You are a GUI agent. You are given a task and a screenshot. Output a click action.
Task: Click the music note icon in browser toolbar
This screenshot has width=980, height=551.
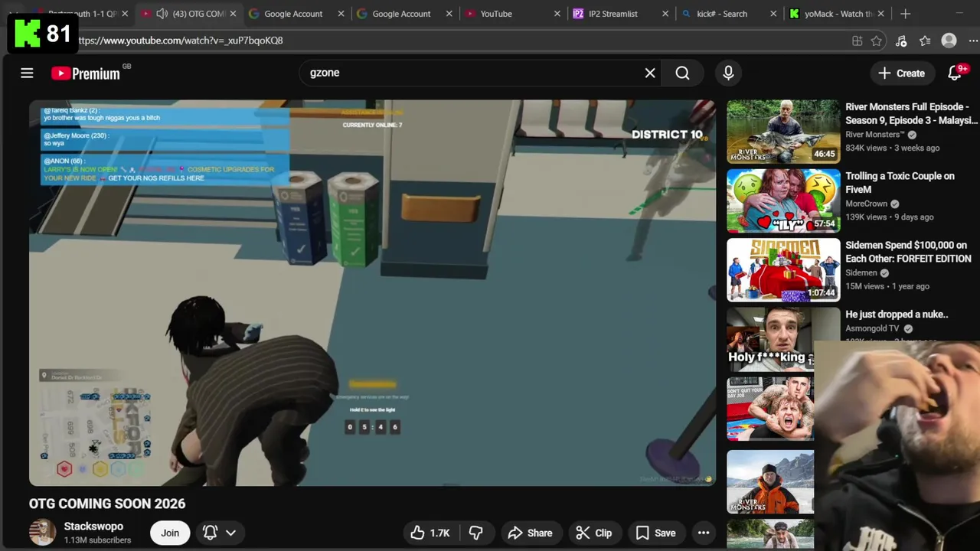pyautogui.click(x=901, y=41)
